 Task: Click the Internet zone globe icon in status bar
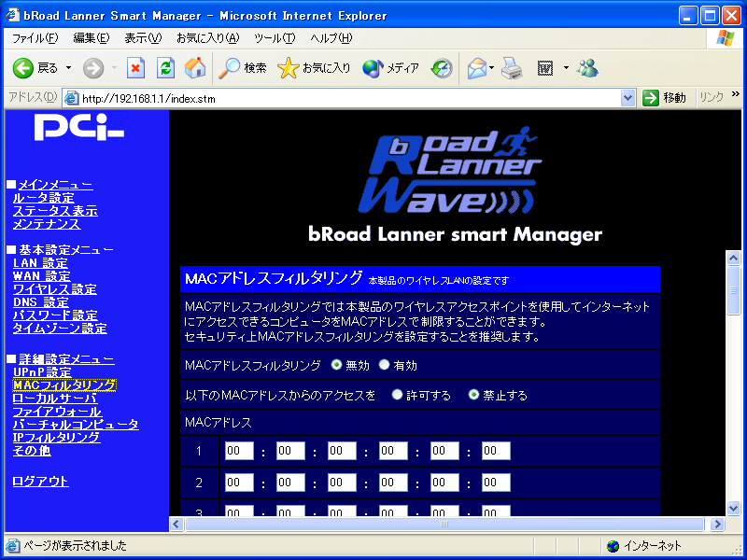[x=613, y=546]
